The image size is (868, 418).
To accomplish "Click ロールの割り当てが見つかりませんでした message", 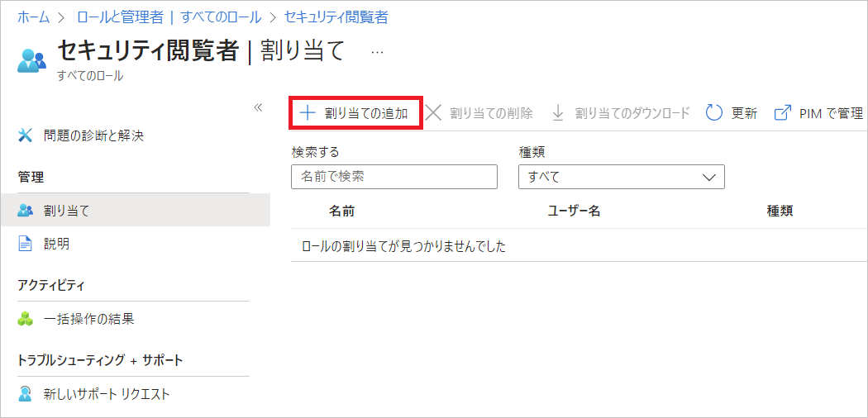I will pos(404,247).
